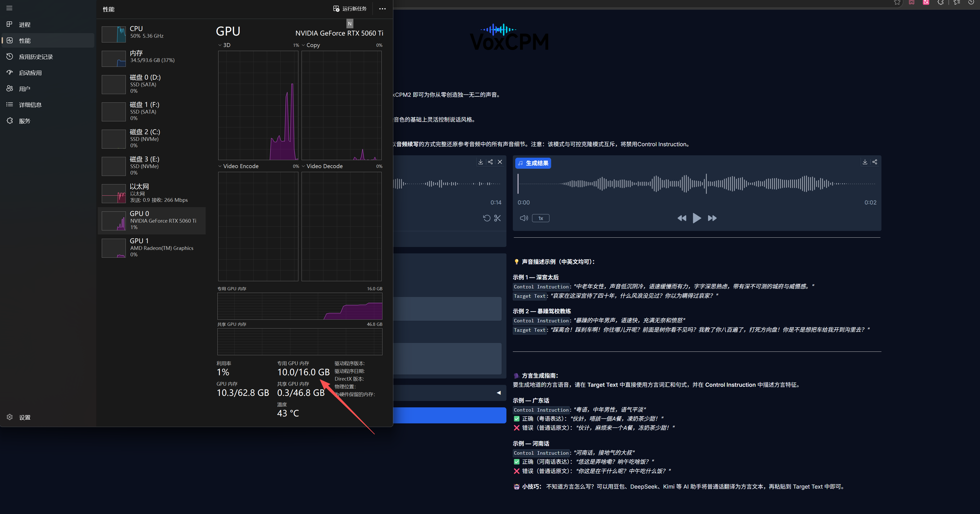Change playback speed with the 1x button
The width and height of the screenshot is (980, 514).
pyautogui.click(x=541, y=218)
